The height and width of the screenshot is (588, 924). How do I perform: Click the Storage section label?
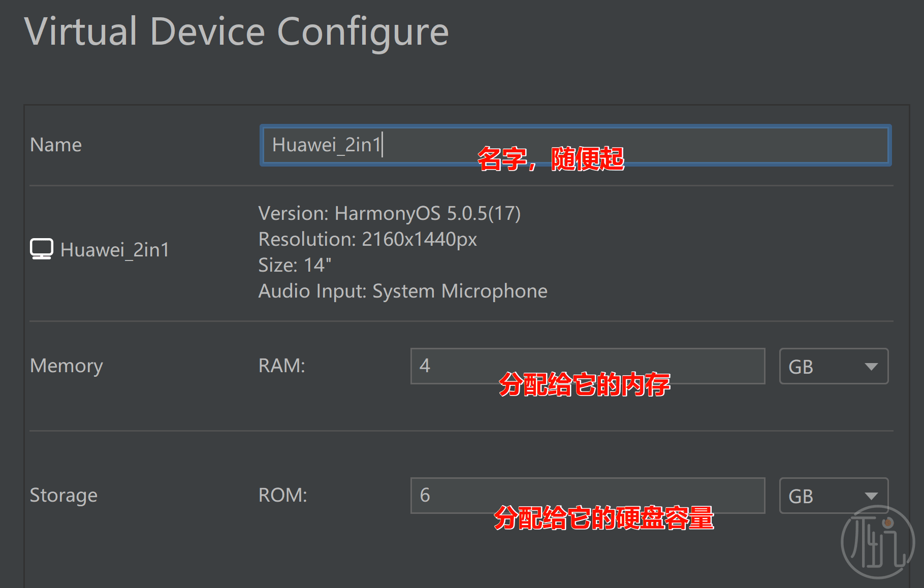click(x=63, y=496)
